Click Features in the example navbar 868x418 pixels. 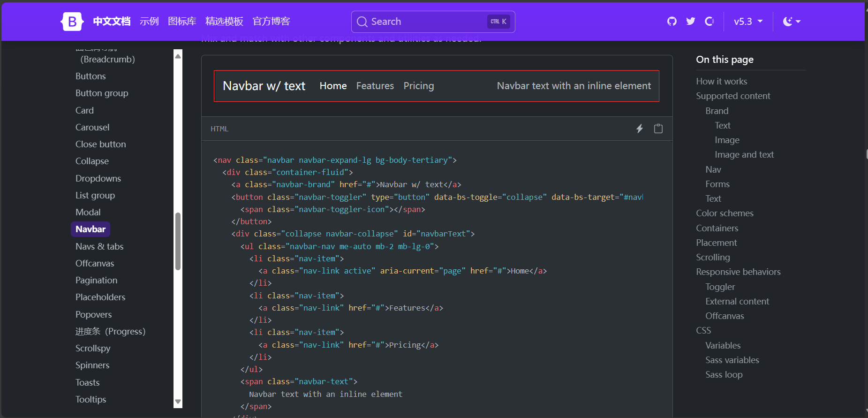coord(375,86)
